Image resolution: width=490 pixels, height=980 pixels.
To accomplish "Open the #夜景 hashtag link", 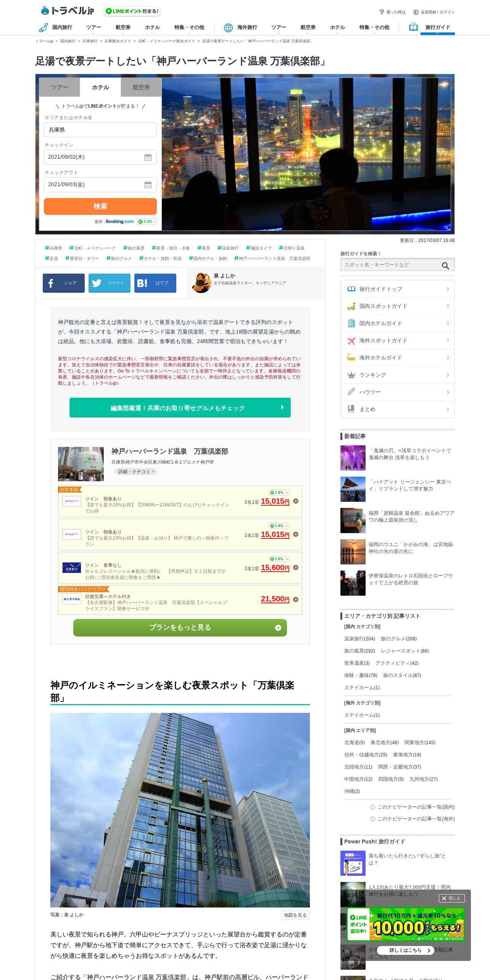I will click(x=204, y=248).
